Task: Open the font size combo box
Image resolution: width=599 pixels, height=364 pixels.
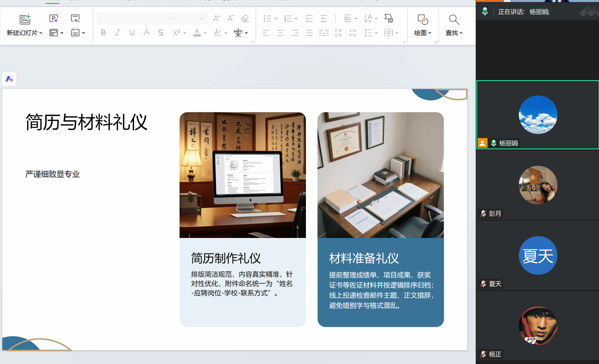Action: 192,18
